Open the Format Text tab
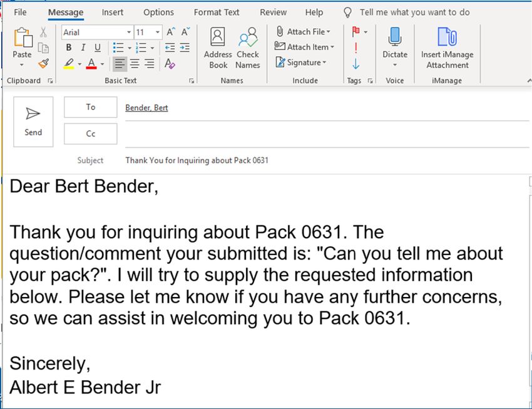 tap(217, 13)
